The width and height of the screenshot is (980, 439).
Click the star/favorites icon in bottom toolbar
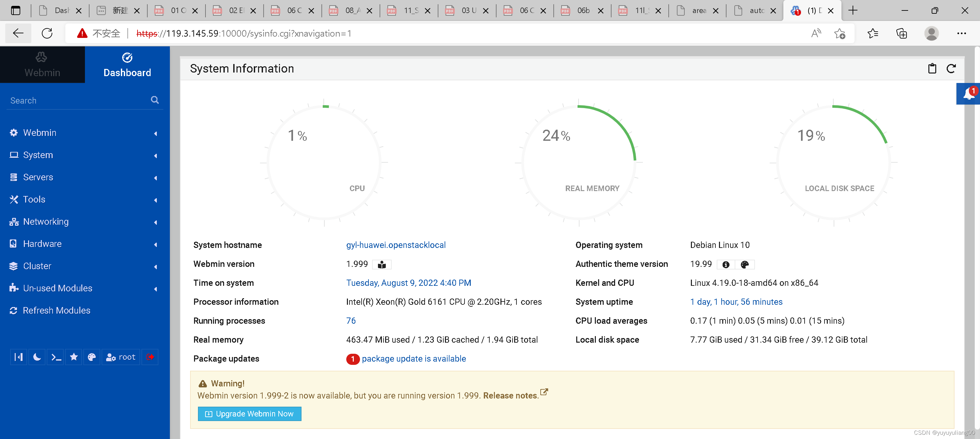coord(74,356)
